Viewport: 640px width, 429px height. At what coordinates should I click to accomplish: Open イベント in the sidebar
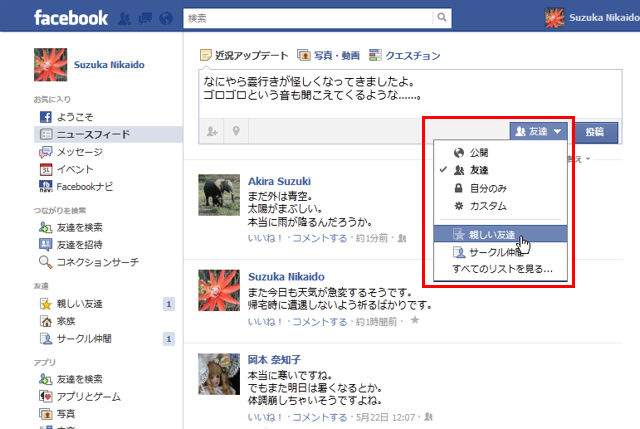(66, 169)
